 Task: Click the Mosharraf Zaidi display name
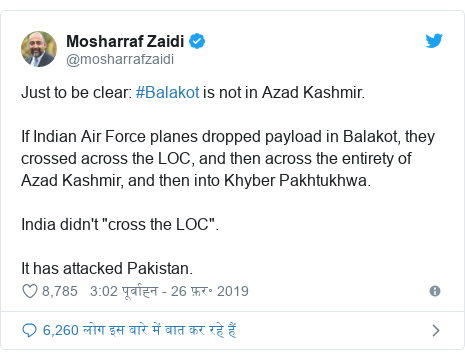point(125,41)
